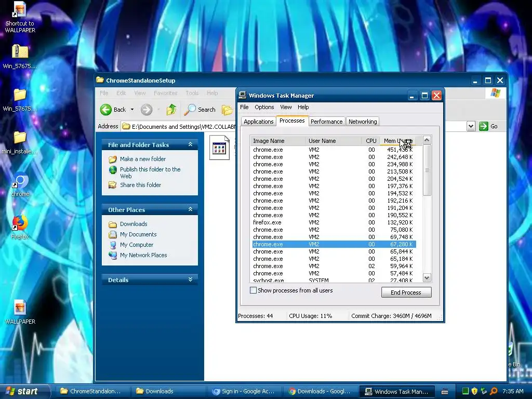Collapse File and Folder Tasks panel
The image size is (532, 399).
coord(190,144)
